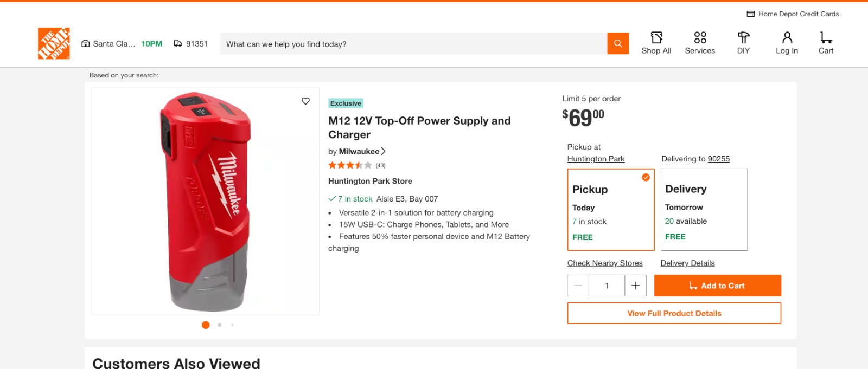The width and height of the screenshot is (868, 369).
Task: Expand the Milwaukee brand link chevron
Action: pos(383,151)
